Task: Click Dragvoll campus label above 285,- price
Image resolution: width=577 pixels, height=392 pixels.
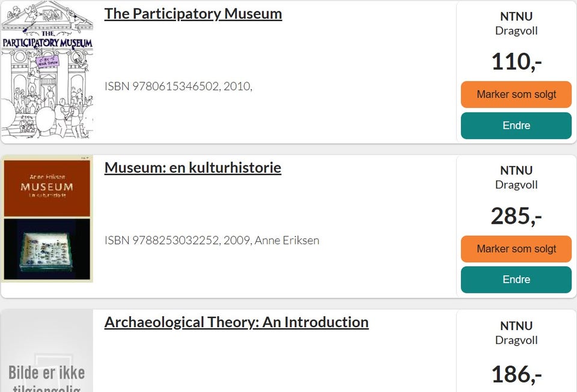Action: [x=516, y=185]
